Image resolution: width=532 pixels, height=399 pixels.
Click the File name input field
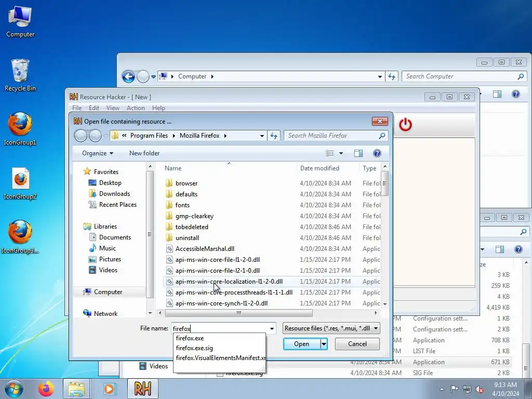pyautogui.click(x=220, y=329)
